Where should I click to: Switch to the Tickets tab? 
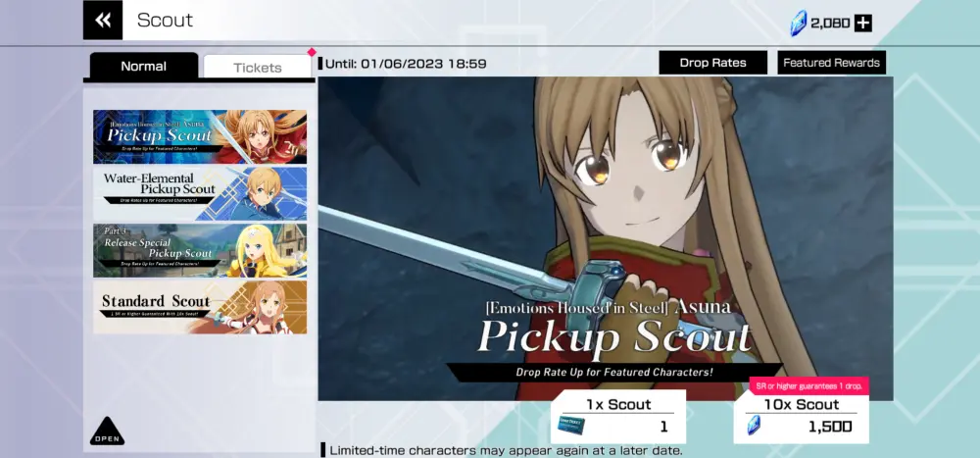click(x=258, y=68)
